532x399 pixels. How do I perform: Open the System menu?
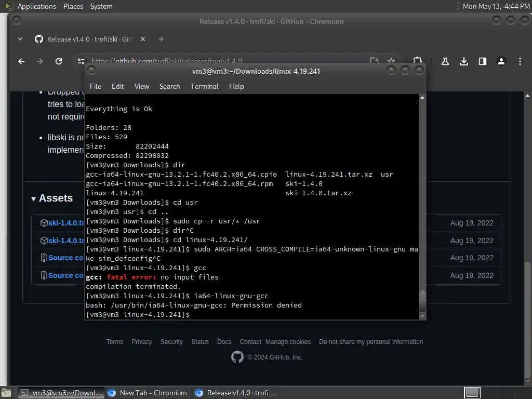point(101,6)
